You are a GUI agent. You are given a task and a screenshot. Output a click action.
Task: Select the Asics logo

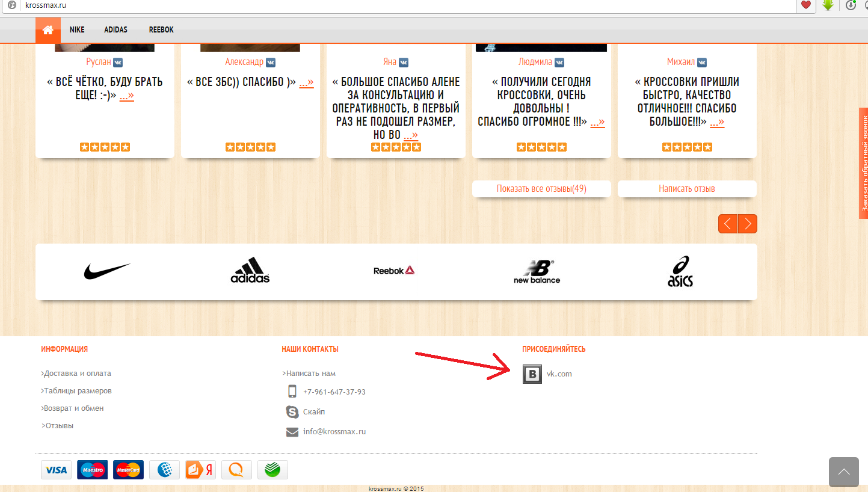coord(680,271)
